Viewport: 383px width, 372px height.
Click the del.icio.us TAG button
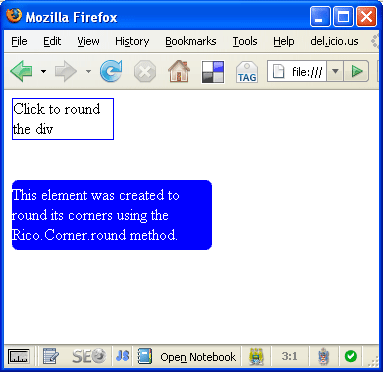tap(247, 72)
